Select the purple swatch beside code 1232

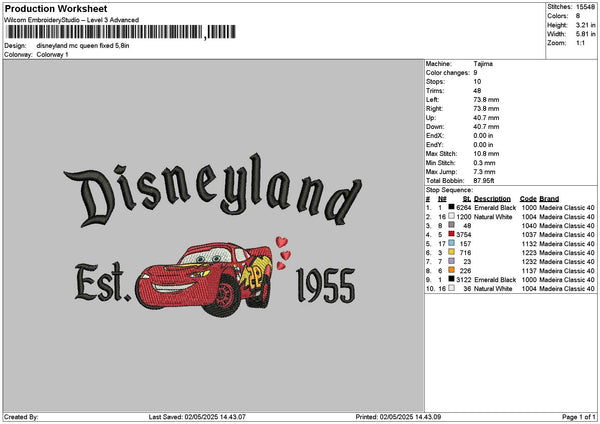452,261
